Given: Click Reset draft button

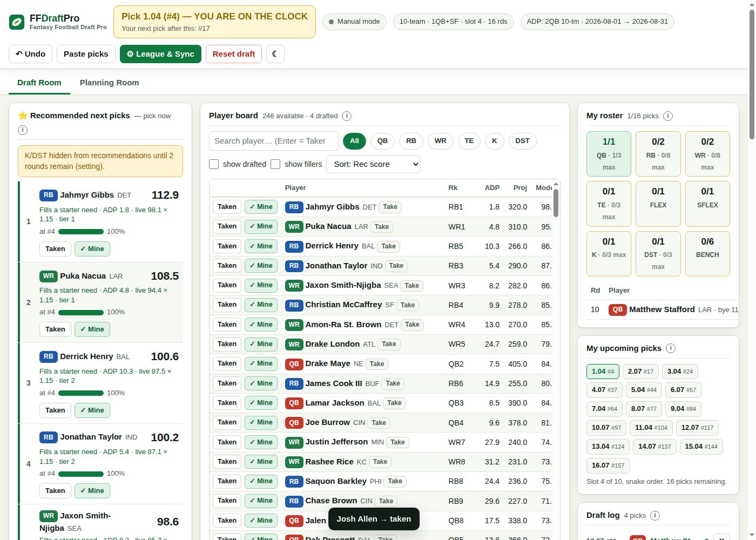Looking at the screenshot, I should pyautogui.click(x=234, y=54).
